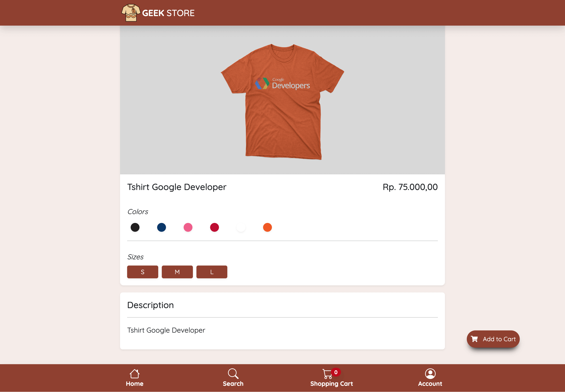Click the Account label in bottom navigation
Viewport: 565px width, 392px height.
[430, 384]
